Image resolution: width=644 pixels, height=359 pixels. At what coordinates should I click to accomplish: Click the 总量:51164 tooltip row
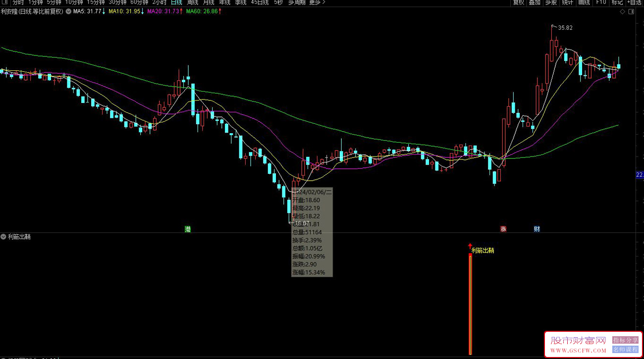pos(307,232)
